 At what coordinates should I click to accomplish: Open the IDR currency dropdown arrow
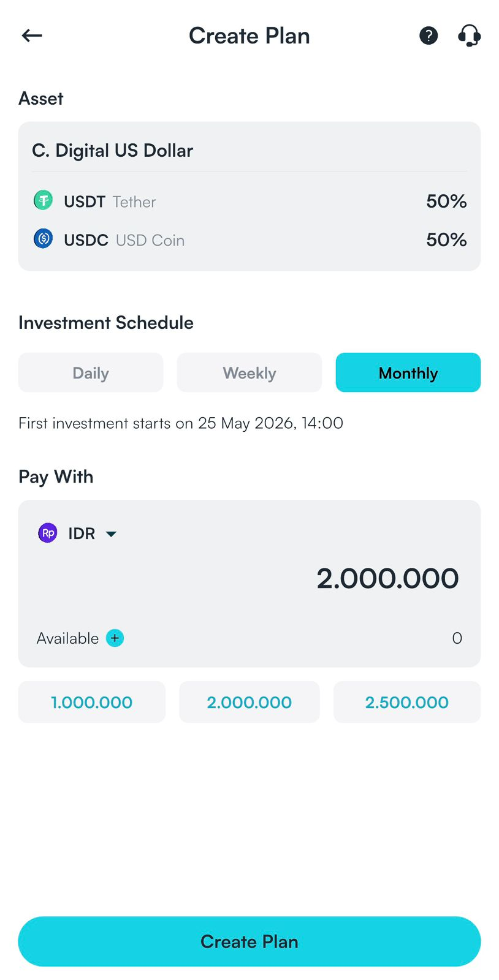pos(111,534)
